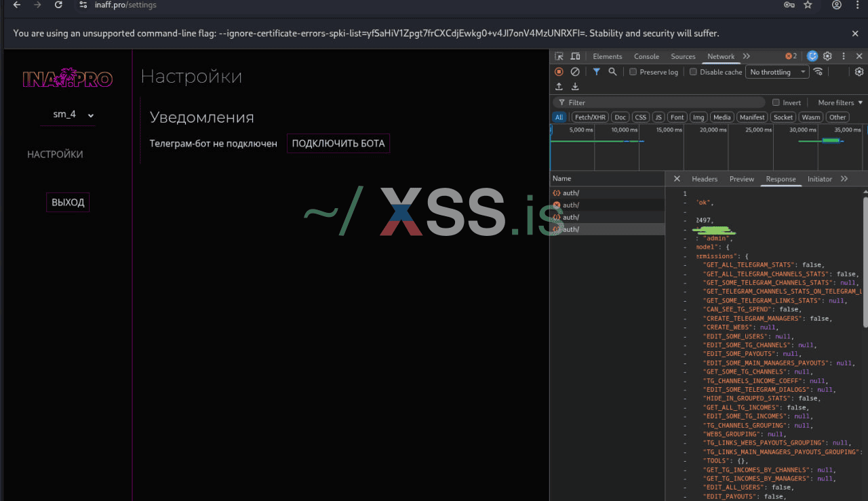Show more request detail tabs chevron

(844, 179)
